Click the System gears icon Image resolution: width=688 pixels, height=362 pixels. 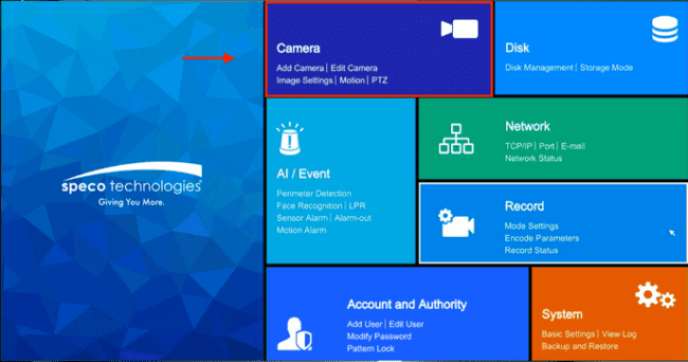click(x=655, y=295)
